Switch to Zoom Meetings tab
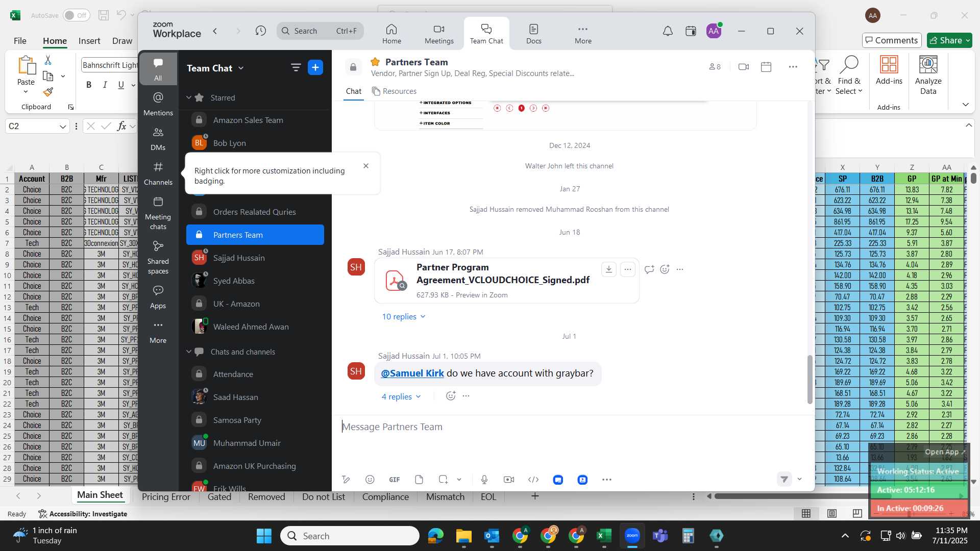 (439, 34)
